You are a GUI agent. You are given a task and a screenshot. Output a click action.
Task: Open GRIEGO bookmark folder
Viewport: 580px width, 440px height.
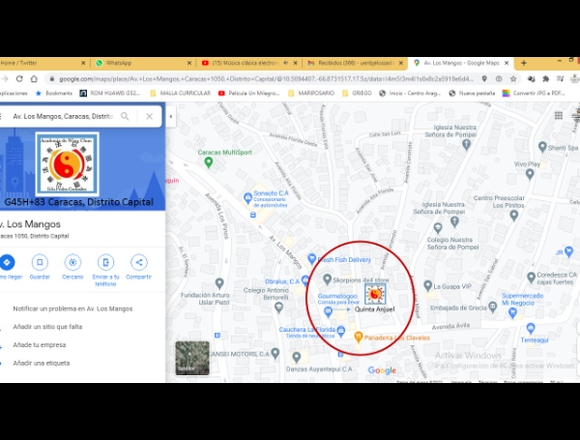[x=357, y=93]
